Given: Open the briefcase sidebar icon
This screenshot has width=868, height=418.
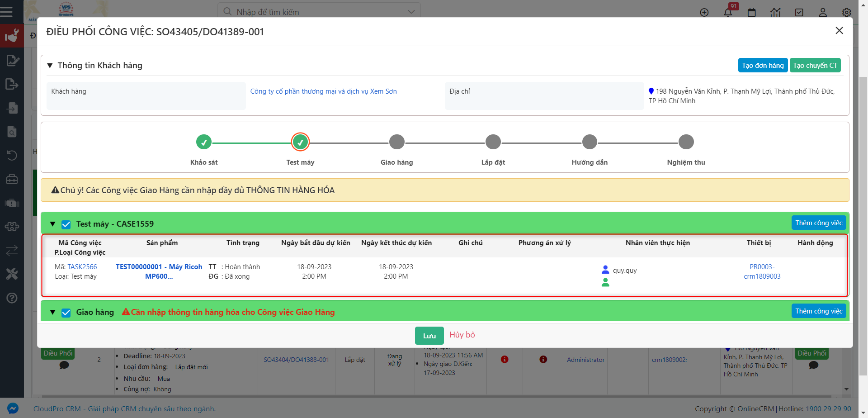Looking at the screenshot, I should (x=12, y=179).
